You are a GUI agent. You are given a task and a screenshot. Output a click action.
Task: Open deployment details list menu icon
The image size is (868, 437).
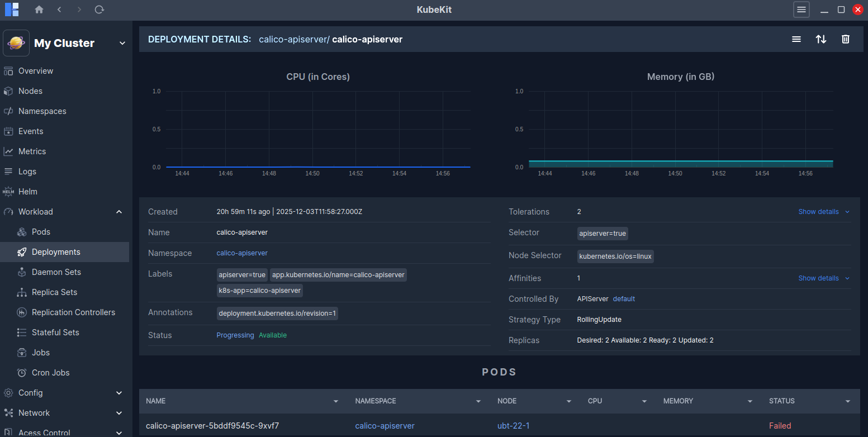(x=796, y=39)
